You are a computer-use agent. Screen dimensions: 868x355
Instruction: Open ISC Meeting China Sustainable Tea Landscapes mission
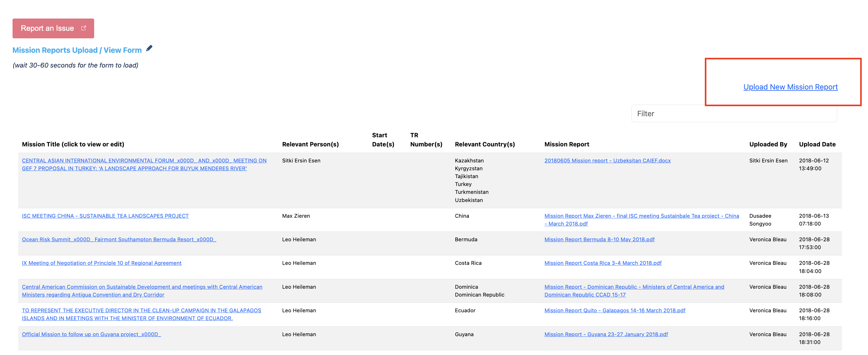(105, 216)
